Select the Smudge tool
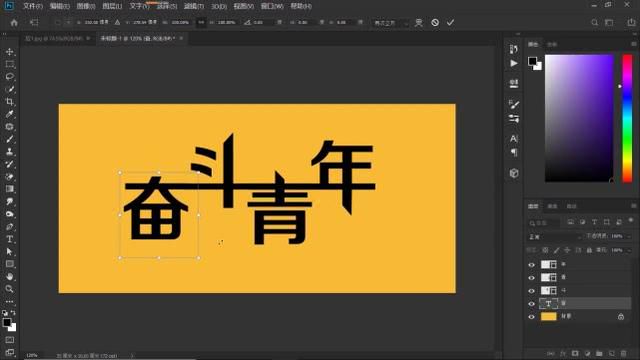The height and width of the screenshot is (360, 640). 10,202
